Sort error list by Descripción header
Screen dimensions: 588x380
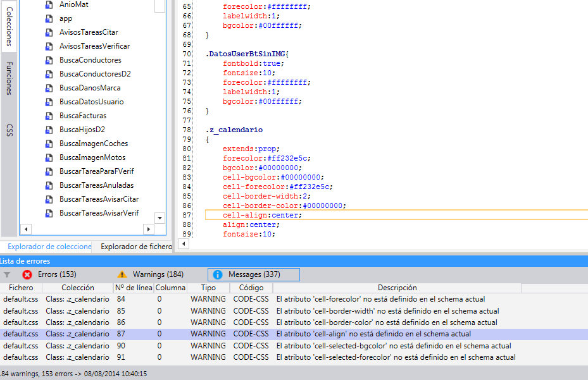pyautogui.click(x=397, y=288)
